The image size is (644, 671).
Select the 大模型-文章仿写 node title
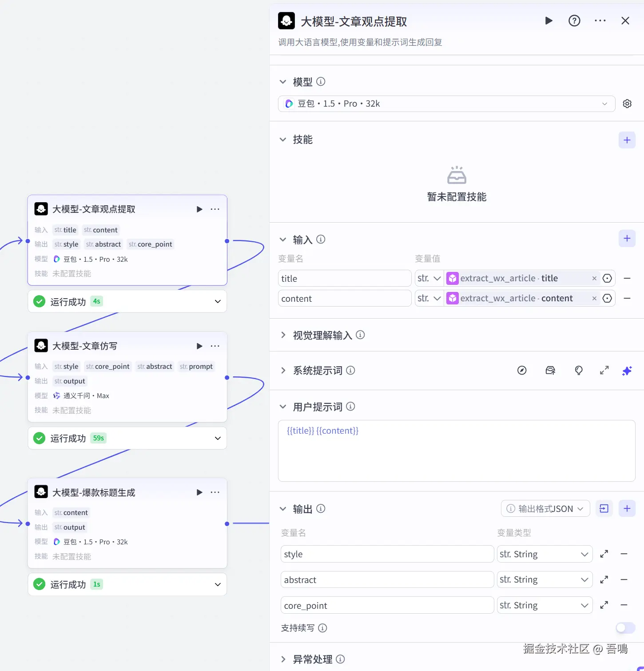[x=85, y=346]
